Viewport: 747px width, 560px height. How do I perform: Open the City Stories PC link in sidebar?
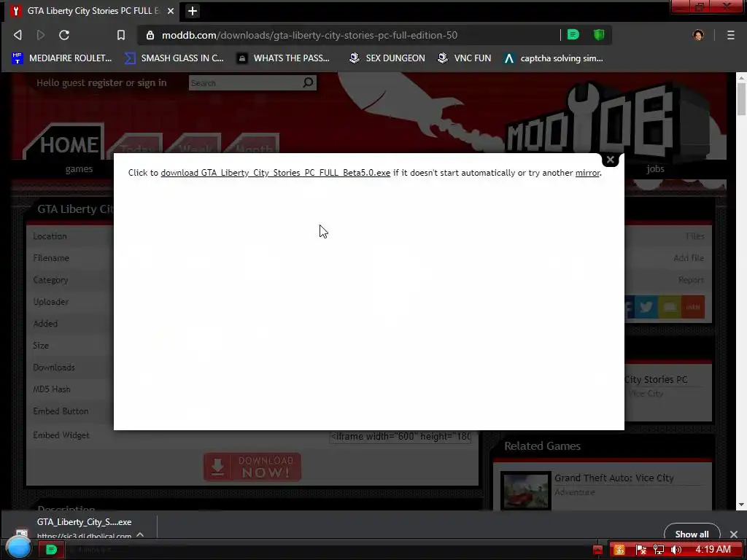(x=656, y=379)
